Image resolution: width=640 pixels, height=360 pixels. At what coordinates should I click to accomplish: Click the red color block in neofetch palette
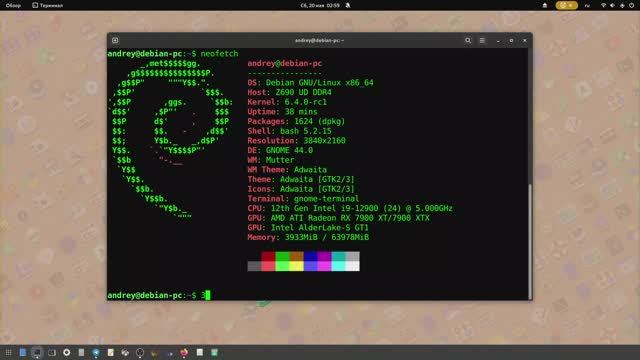(x=268, y=256)
